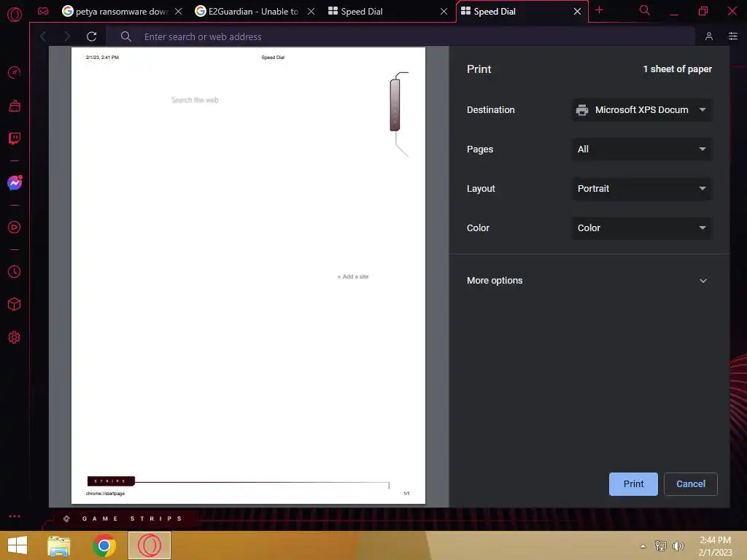Expand More options in print dialog
Viewport: 747px width, 560px height.
(x=589, y=281)
